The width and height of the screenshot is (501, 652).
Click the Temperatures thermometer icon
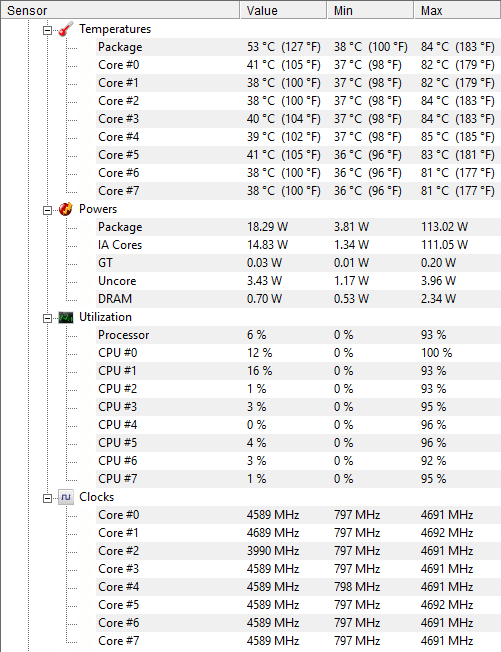66,29
